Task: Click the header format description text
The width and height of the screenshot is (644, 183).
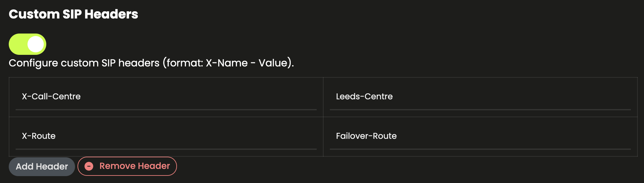Action: [151, 63]
